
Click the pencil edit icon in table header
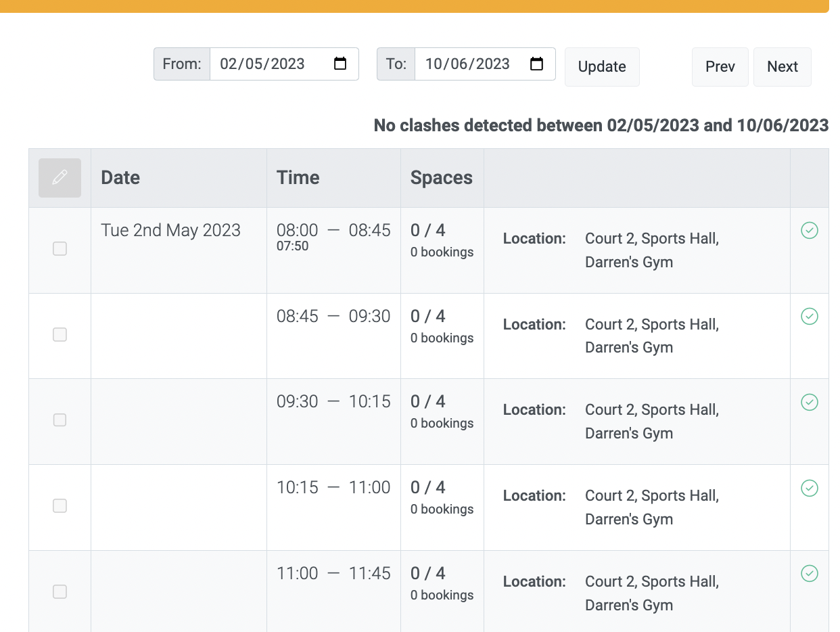pyautogui.click(x=60, y=178)
